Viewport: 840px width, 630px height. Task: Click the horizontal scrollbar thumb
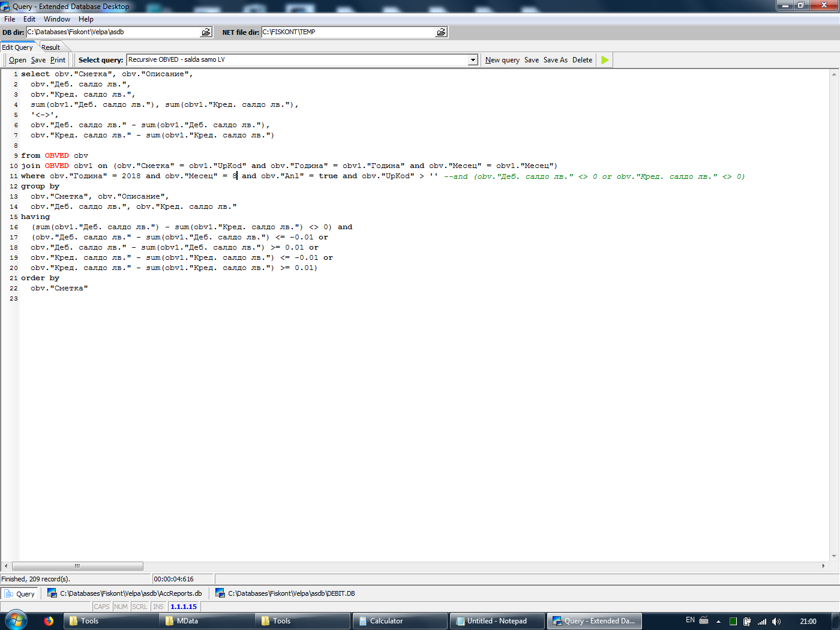[77, 566]
